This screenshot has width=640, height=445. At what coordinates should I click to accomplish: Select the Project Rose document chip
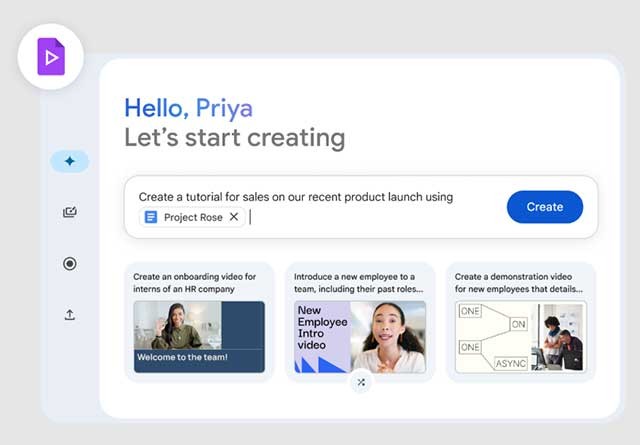click(192, 217)
